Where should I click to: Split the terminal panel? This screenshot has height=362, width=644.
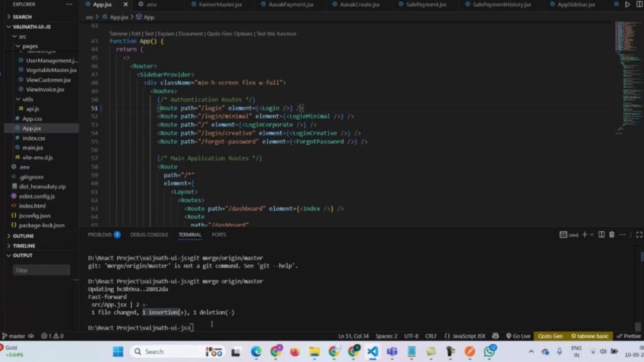click(601, 235)
